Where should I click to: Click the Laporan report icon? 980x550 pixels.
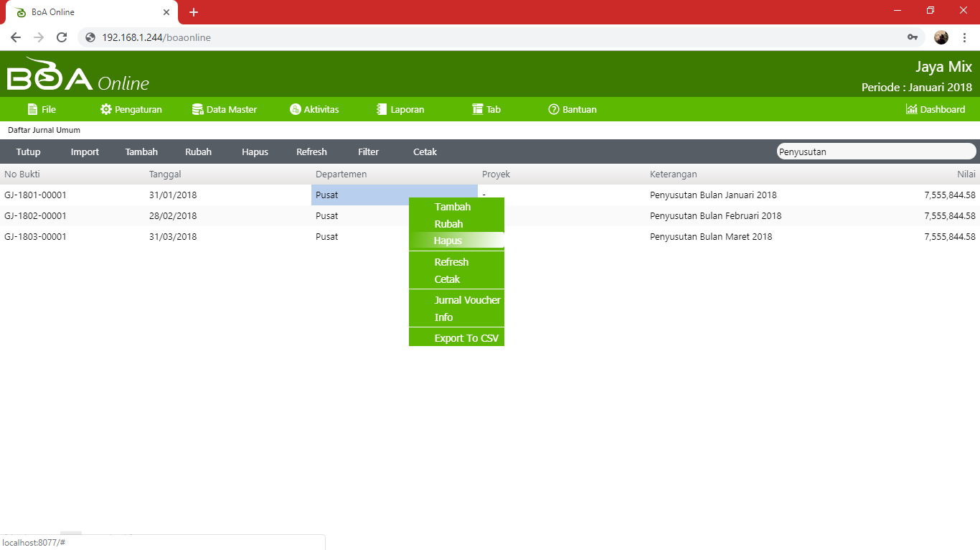pyautogui.click(x=382, y=109)
